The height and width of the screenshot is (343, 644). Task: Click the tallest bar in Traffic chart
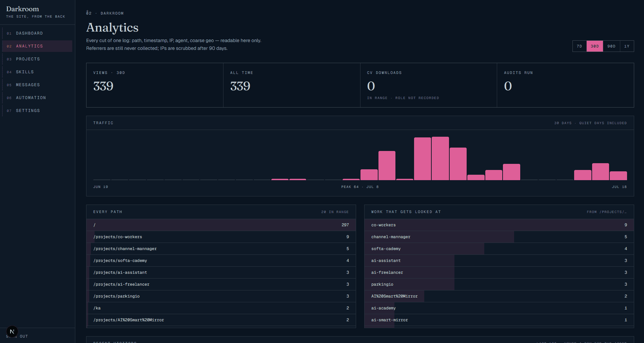pos(440,158)
